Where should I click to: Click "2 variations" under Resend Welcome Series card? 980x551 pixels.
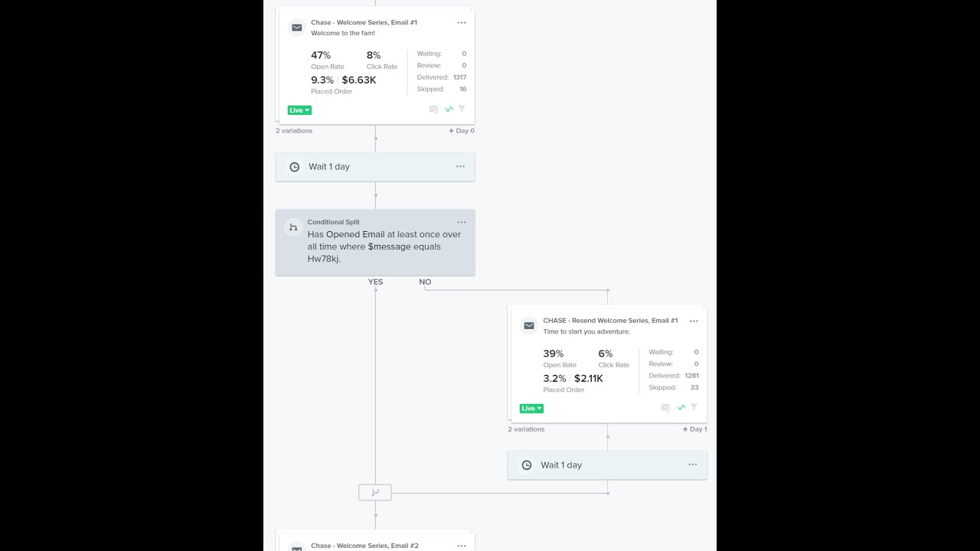tap(526, 429)
